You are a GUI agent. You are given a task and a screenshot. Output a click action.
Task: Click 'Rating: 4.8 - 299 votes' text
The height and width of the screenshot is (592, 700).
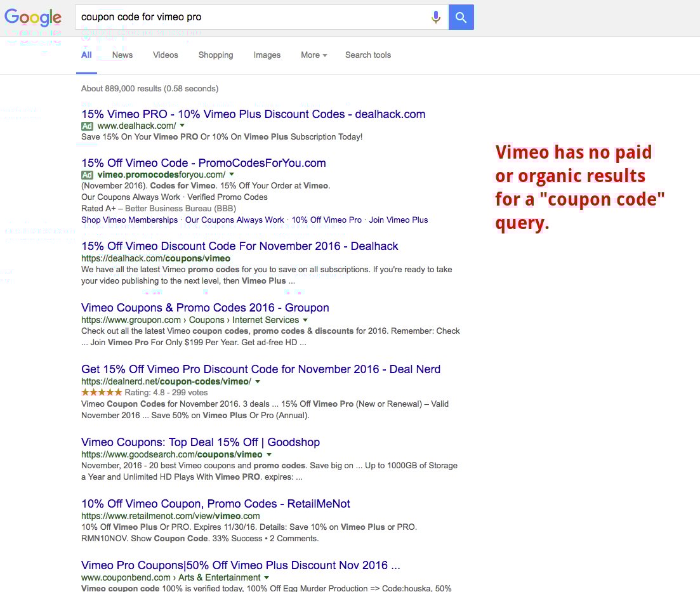(166, 392)
